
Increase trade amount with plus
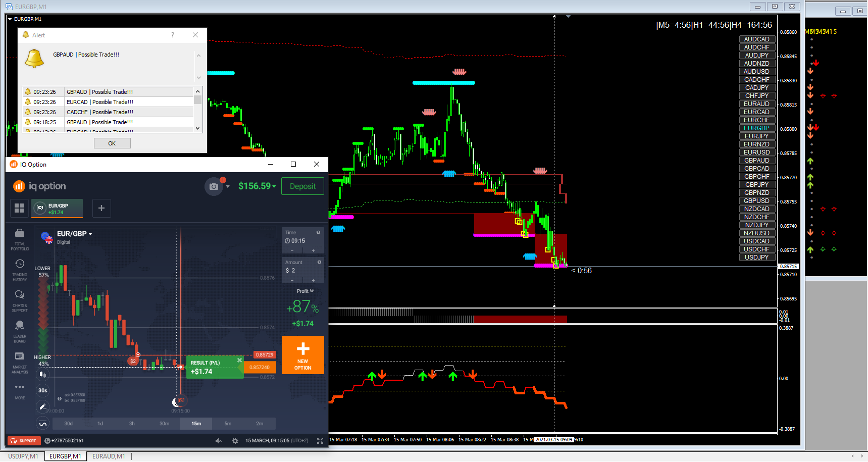pyautogui.click(x=313, y=280)
